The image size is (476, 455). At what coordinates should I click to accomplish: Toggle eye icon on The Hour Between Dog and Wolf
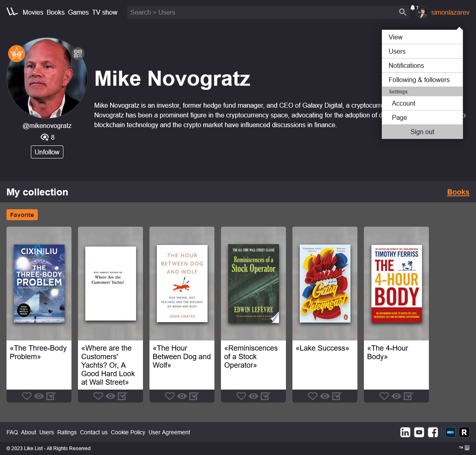[x=182, y=396]
